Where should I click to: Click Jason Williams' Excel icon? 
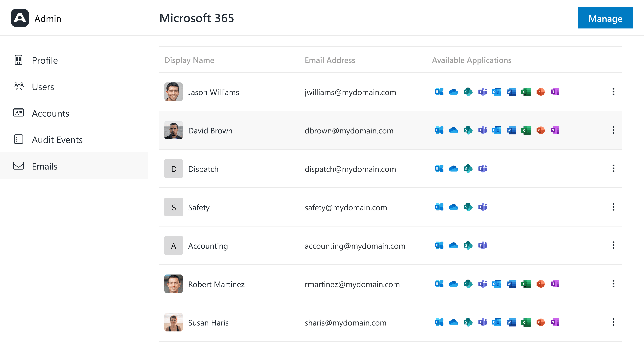click(526, 92)
